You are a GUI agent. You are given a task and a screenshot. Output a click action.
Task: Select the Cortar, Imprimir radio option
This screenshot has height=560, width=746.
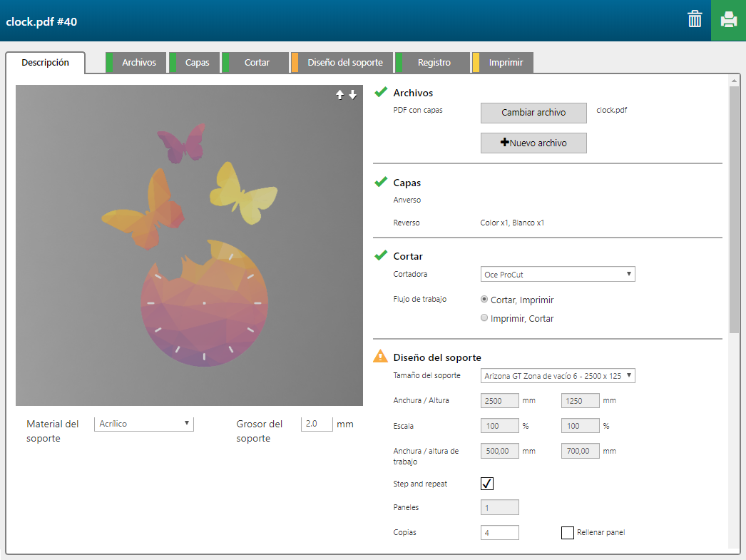click(485, 300)
